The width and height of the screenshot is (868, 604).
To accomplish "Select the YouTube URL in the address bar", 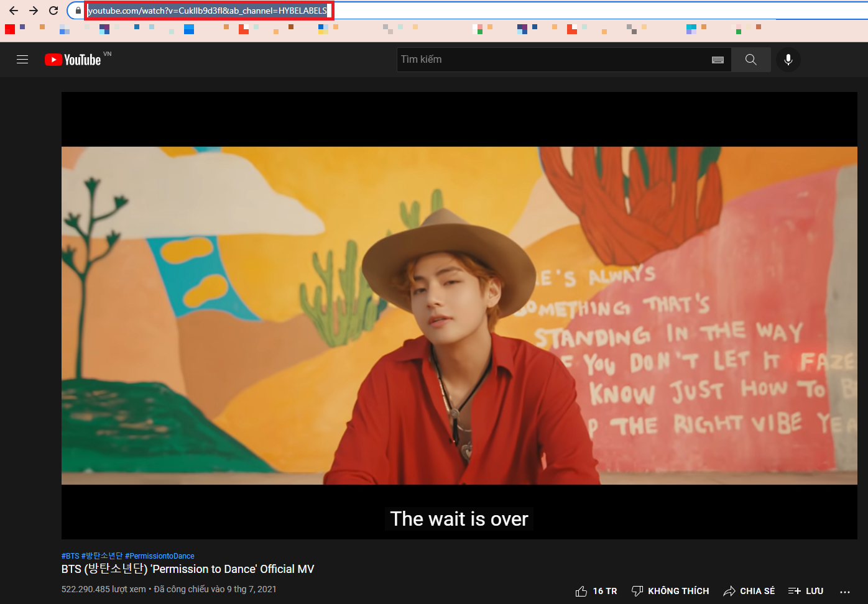I will (207, 11).
